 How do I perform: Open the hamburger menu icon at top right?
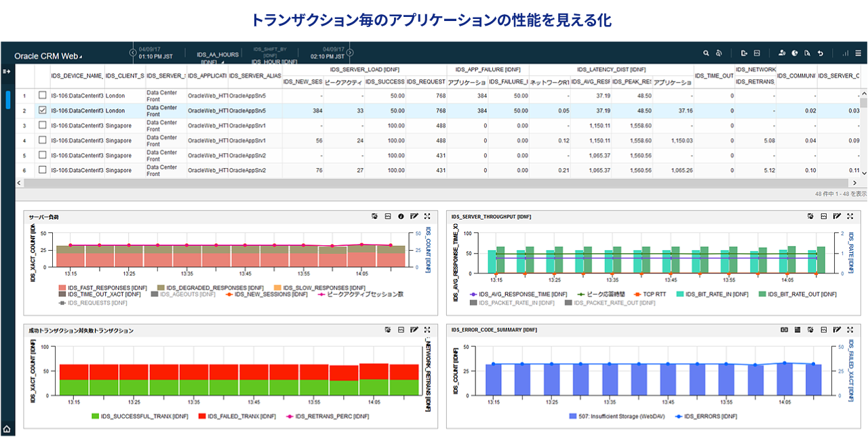(x=858, y=53)
